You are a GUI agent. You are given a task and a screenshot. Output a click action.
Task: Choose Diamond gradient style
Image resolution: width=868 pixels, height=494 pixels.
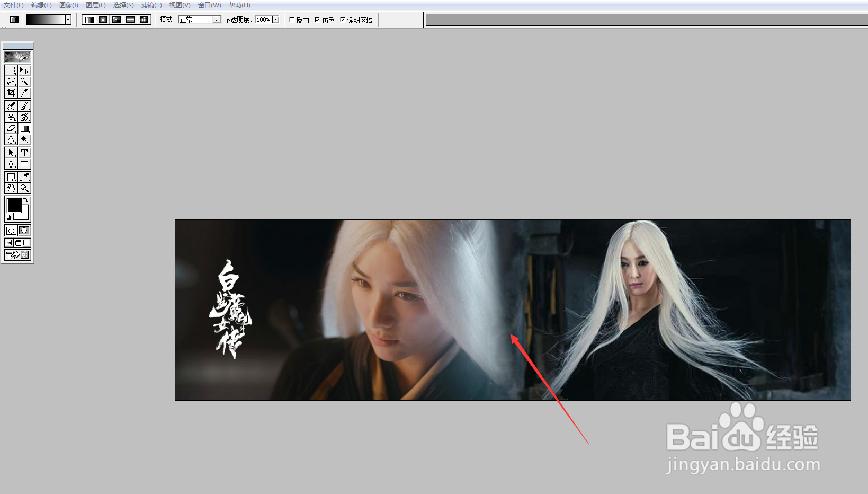point(144,20)
